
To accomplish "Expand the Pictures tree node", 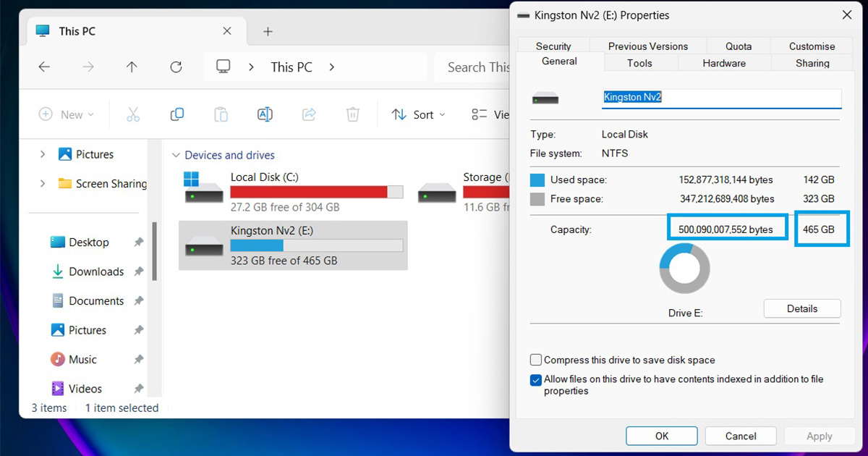I will (43, 154).
